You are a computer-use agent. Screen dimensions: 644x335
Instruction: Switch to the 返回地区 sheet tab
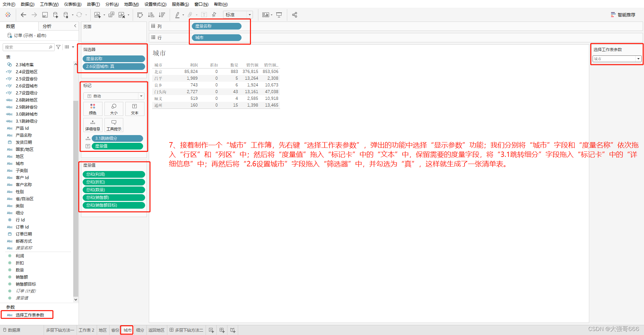pos(157,330)
